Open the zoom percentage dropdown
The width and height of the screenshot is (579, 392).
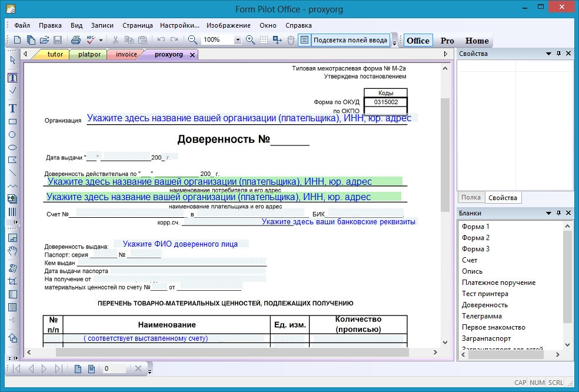coord(238,40)
